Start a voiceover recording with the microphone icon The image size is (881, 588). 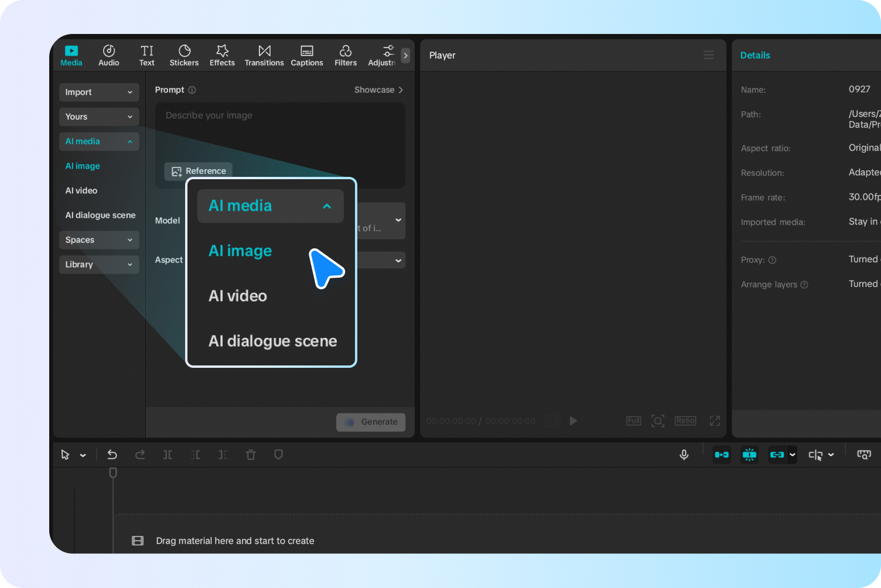[684, 454]
